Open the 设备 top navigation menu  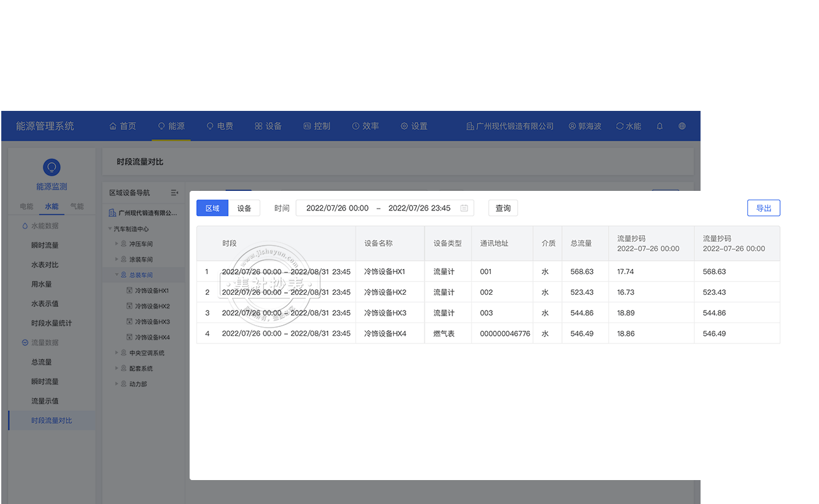(268, 126)
